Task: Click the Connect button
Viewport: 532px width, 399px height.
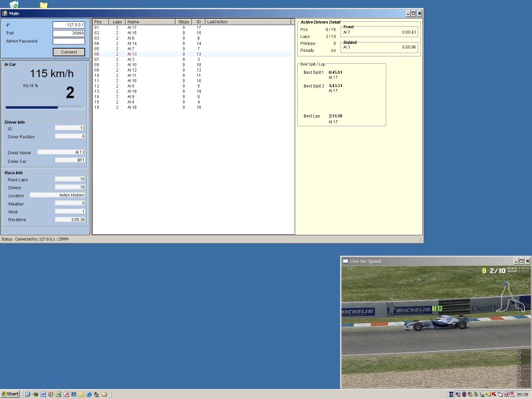Action: pos(69,52)
